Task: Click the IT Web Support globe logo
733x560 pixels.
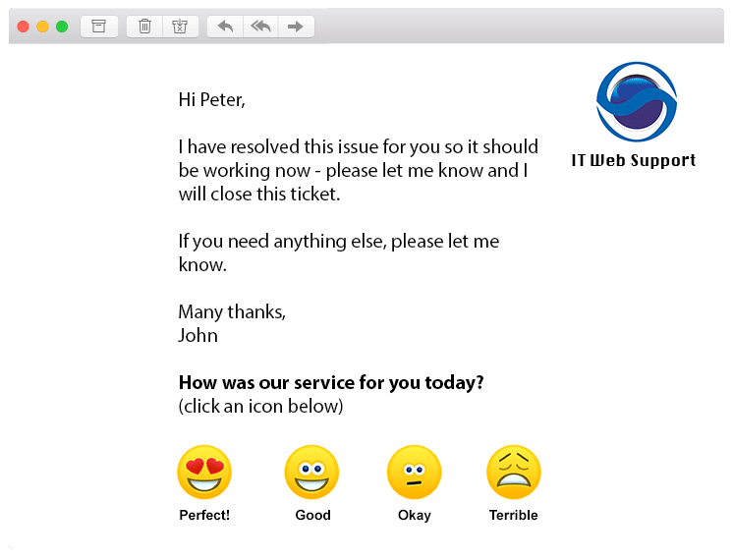Action: pyautogui.click(x=637, y=102)
